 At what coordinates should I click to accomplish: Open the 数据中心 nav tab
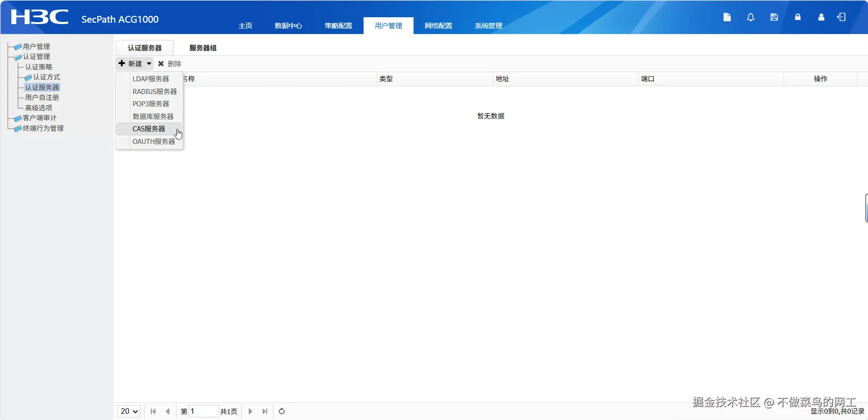point(289,26)
